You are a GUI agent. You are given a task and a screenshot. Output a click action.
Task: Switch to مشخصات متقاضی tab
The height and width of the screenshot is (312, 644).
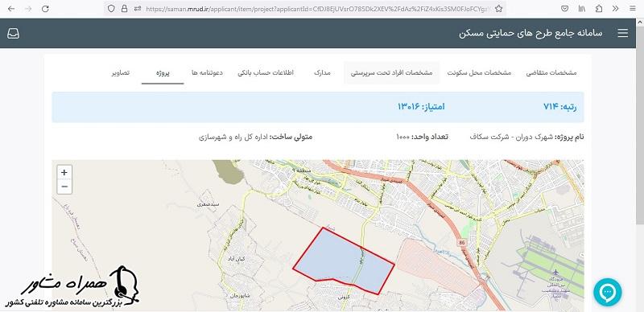(x=551, y=72)
